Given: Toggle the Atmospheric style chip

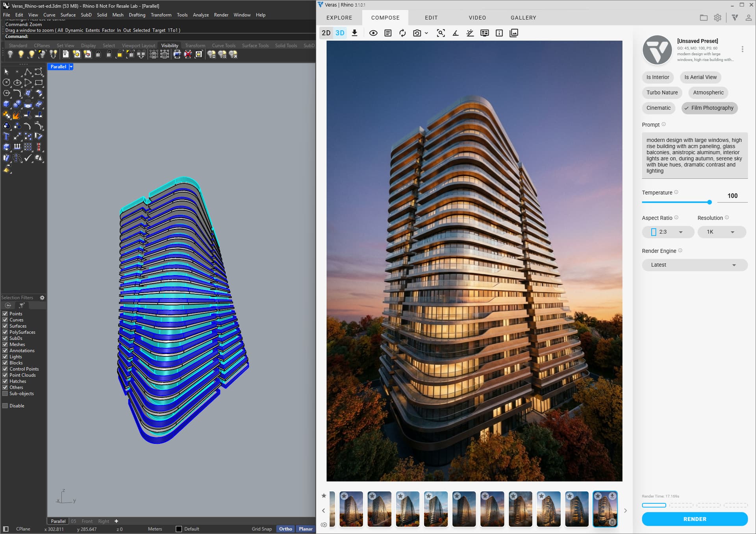Looking at the screenshot, I should tap(708, 92).
